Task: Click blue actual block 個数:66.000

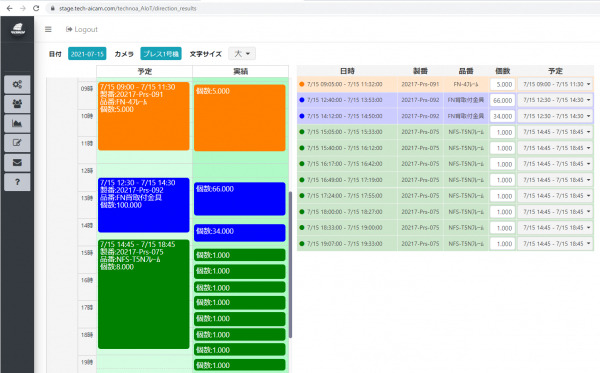Action: pyautogui.click(x=240, y=199)
